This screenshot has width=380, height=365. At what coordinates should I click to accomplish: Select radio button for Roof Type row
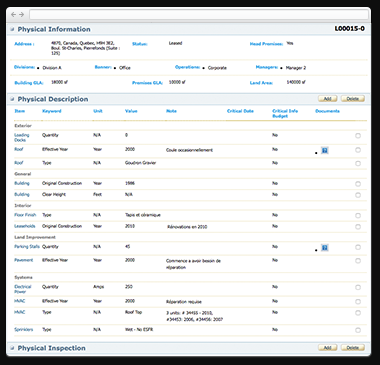coord(358,163)
